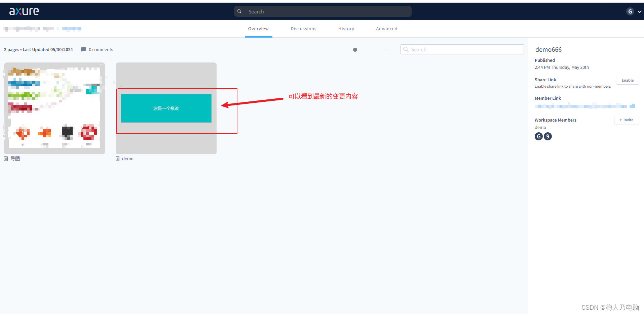
Task: Open the 导图 page thumbnail
Action: point(54,108)
